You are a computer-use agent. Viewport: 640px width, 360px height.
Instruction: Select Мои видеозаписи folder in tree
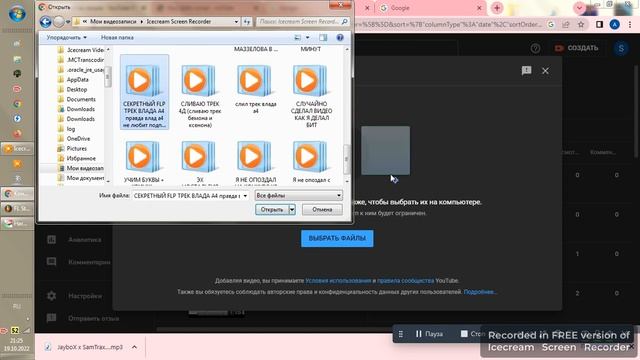[84, 168]
